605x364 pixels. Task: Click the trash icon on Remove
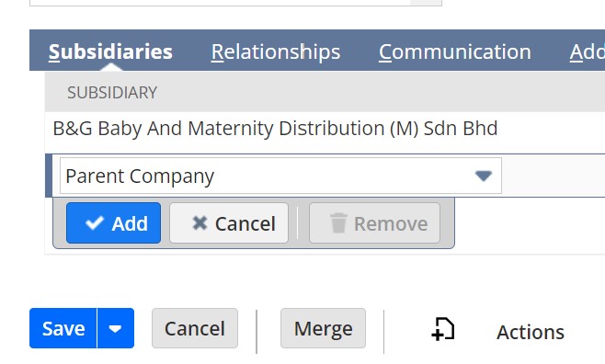tap(338, 222)
